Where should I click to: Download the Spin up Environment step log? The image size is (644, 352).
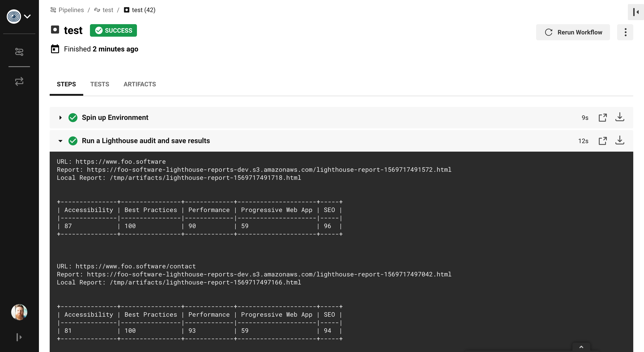[620, 117]
